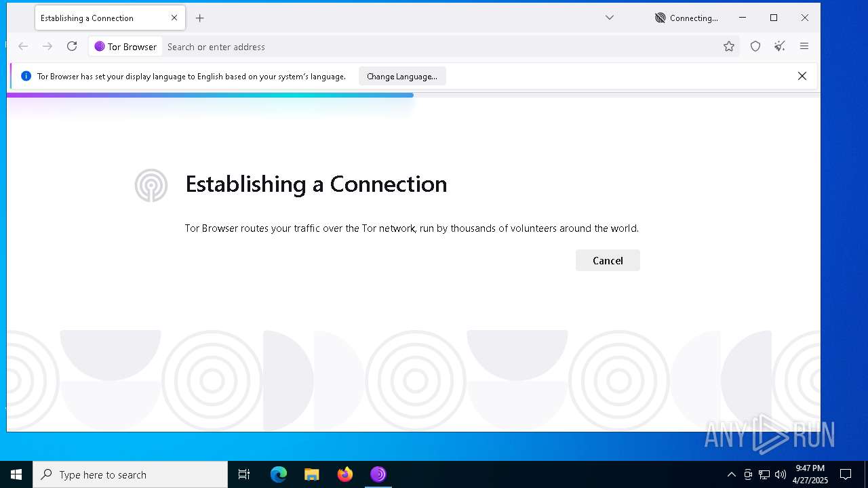
Task: Click the Establishing a Connection heading
Action: click(x=316, y=184)
